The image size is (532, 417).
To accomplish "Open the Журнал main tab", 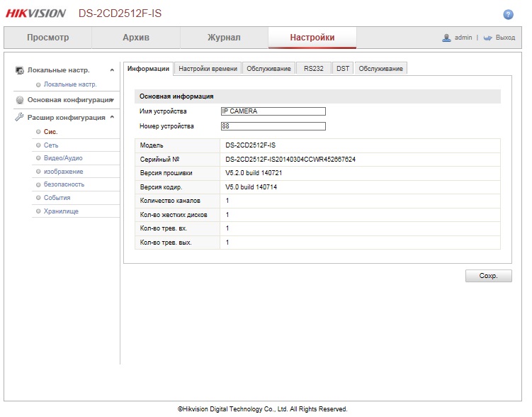I will 224,38.
